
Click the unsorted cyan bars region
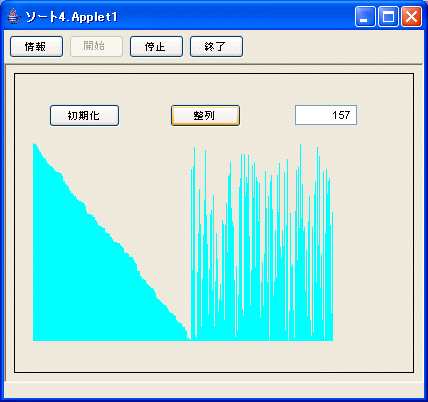(x=262, y=267)
